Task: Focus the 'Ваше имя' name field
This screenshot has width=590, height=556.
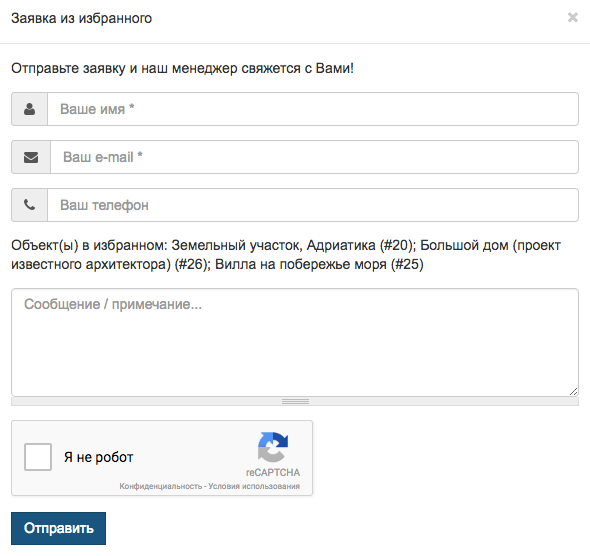Action: pyautogui.click(x=313, y=109)
